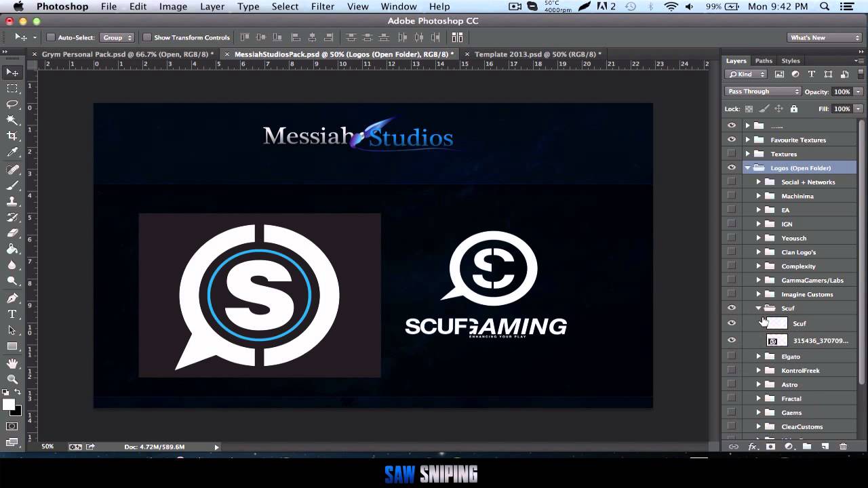Show the Machinima group
The image size is (868, 488).
732,196
